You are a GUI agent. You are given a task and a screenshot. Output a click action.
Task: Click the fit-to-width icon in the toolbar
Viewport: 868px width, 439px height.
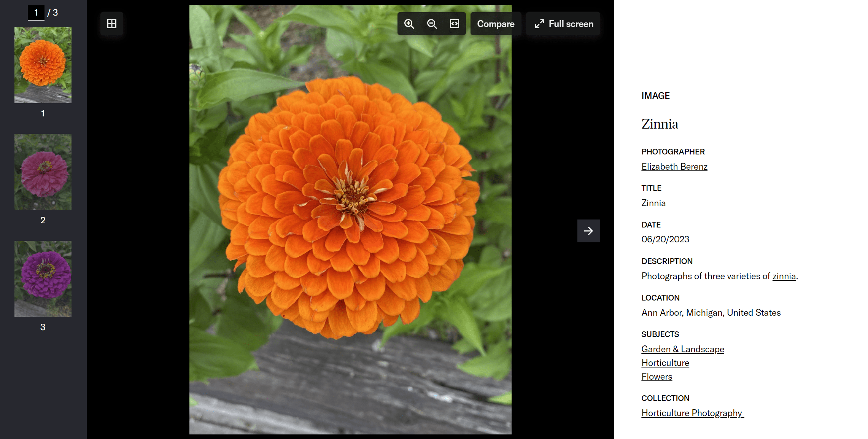coord(454,24)
